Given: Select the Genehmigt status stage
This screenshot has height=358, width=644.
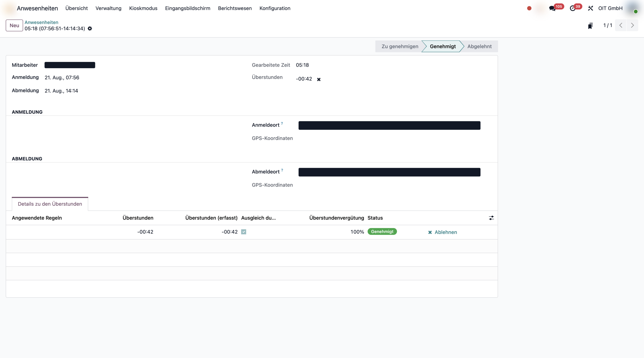Looking at the screenshot, I should coord(443,46).
